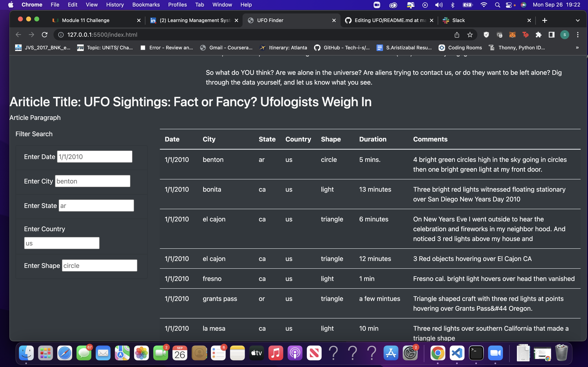The image size is (588, 367).
Task: Show hidden bookmarks via the double chevron
Action: pyautogui.click(x=577, y=48)
